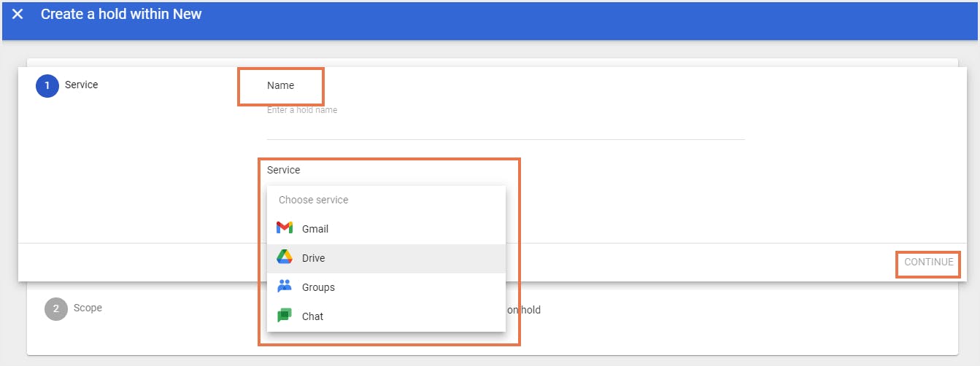The image size is (980, 366).
Task: Click the partially hidden 'on hold' text
Action: [x=524, y=310]
